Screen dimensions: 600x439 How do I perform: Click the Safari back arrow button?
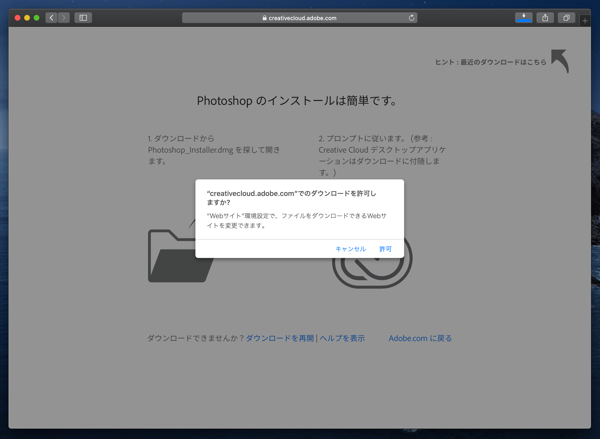(x=52, y=18)
